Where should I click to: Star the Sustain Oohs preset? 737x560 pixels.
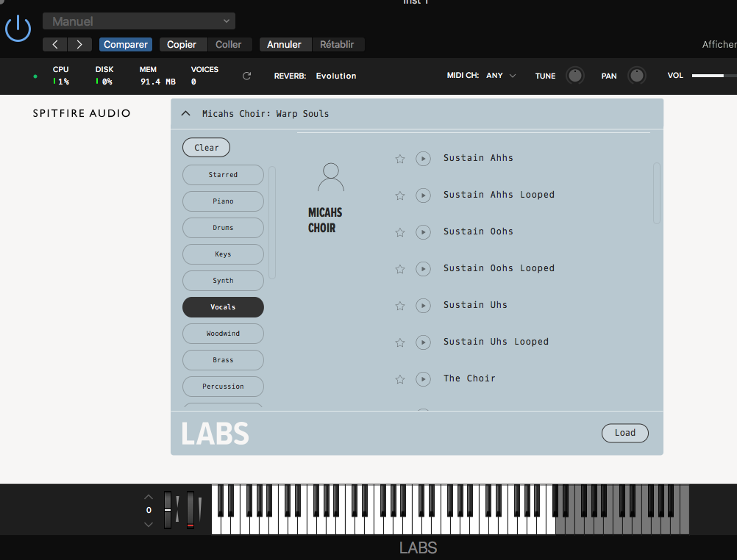[x=400, y=232]
